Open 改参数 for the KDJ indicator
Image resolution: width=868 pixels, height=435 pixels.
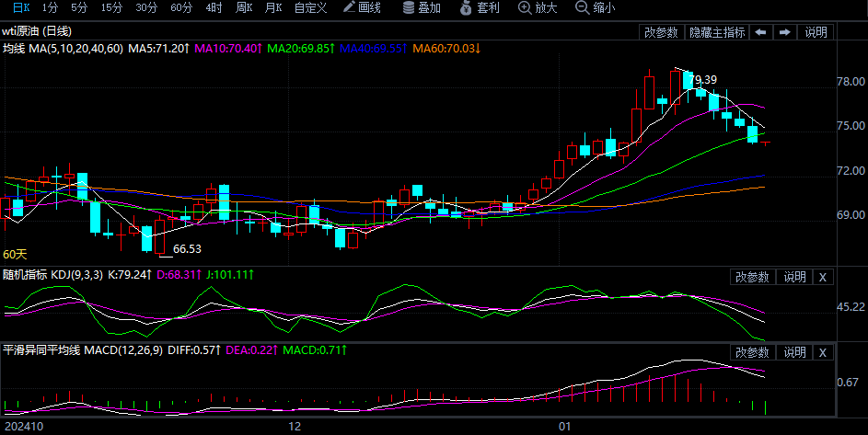pos(752,277)
